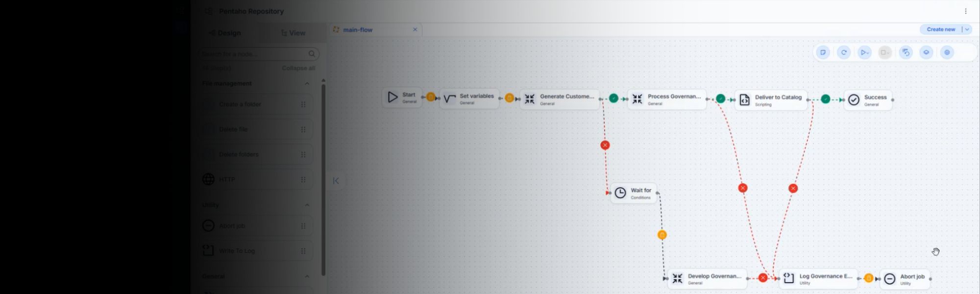Select the Process Governan... node icon
The image size is (980, 294).
(637, 99)
